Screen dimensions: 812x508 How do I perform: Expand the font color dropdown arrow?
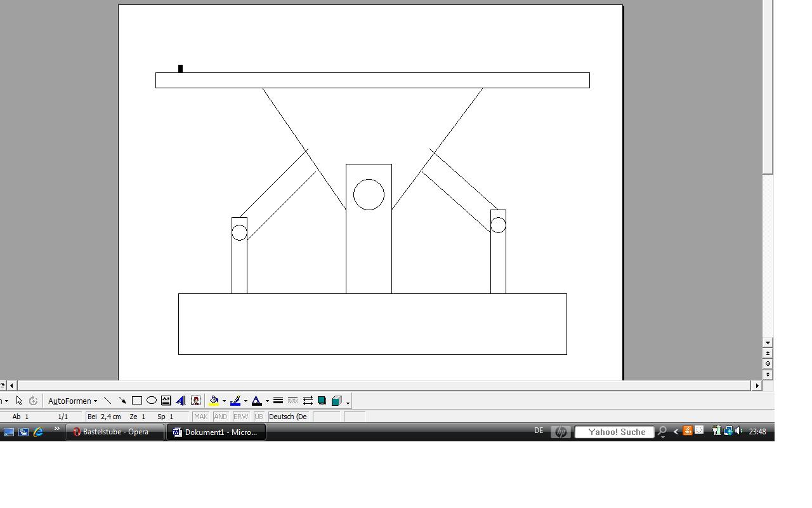pos(267,401)
